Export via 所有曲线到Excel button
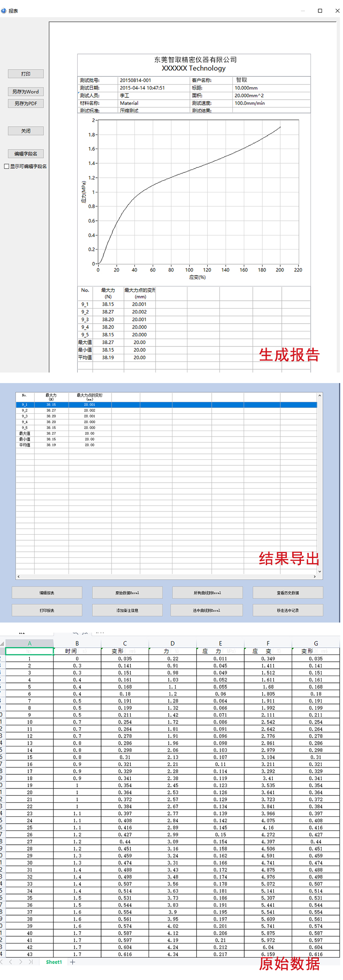 click(x=207, y=593)
